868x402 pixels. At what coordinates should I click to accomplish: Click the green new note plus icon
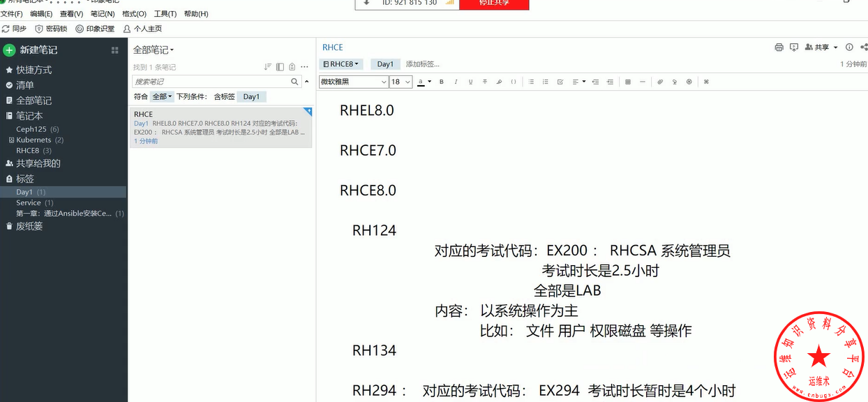pos(9,50)
